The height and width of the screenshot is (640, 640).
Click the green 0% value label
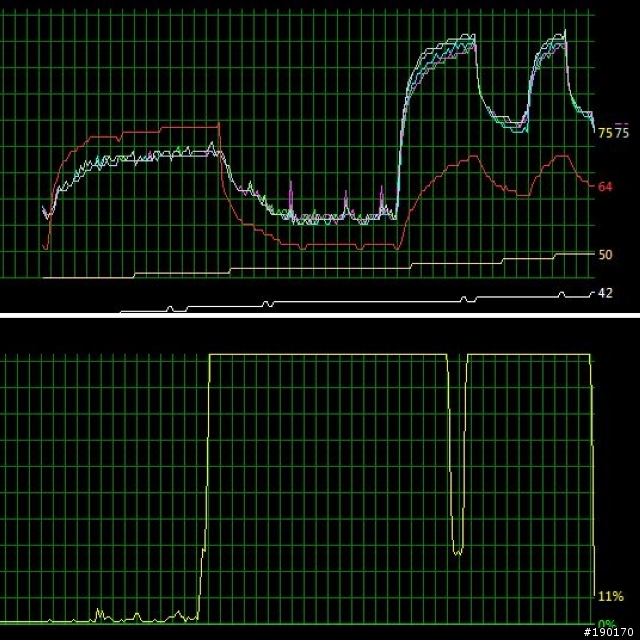(607, 623)
